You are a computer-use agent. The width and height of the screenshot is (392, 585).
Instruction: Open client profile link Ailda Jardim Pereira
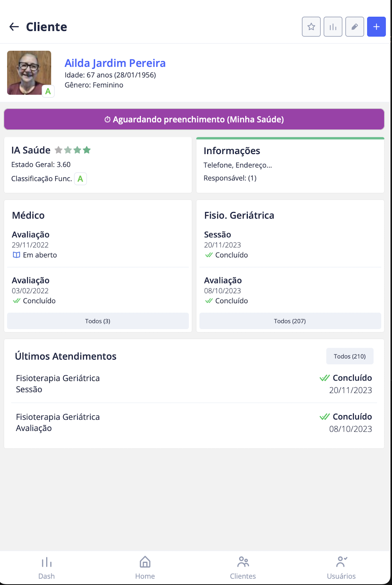tap(115, 63)
